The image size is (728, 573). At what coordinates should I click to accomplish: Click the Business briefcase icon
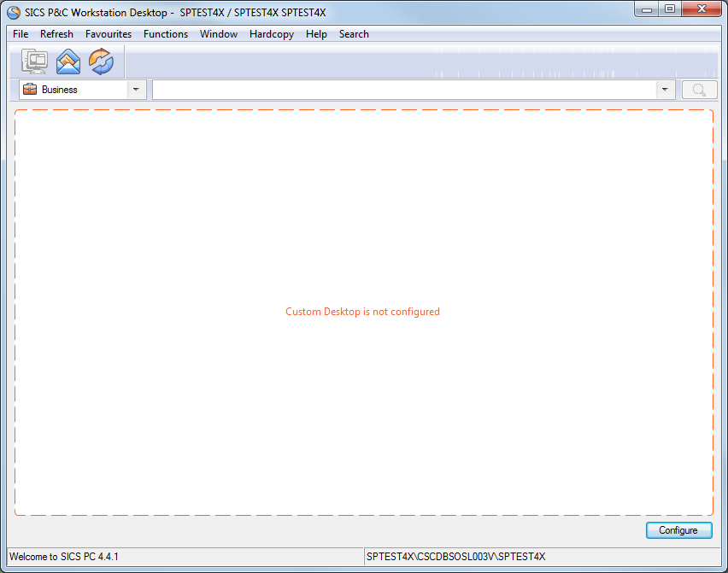[29, 89]
